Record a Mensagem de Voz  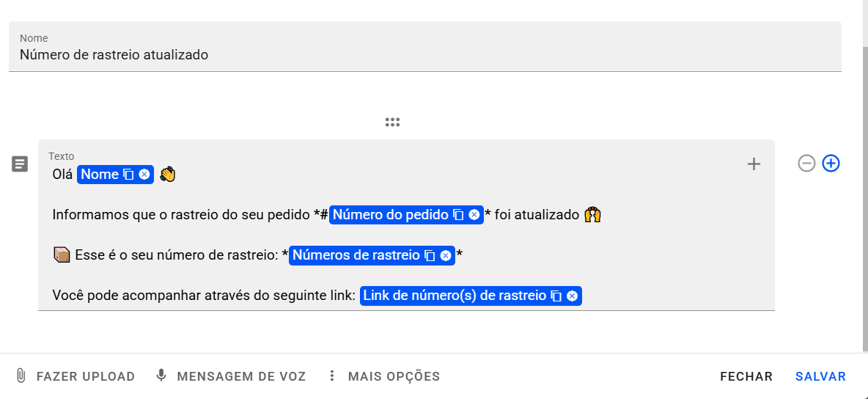231,376
